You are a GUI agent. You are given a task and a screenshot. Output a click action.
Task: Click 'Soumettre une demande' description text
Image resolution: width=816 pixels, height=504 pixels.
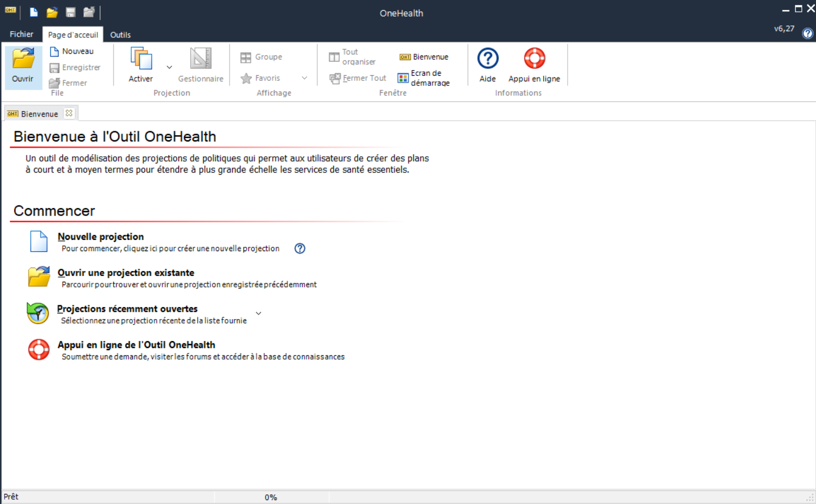203,357
